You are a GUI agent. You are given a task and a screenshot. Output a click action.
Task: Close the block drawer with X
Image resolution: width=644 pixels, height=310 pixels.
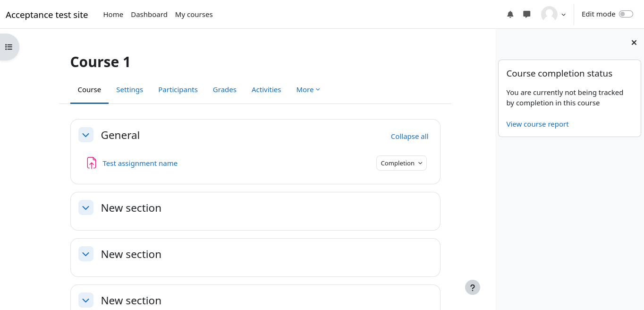(634, 43)
